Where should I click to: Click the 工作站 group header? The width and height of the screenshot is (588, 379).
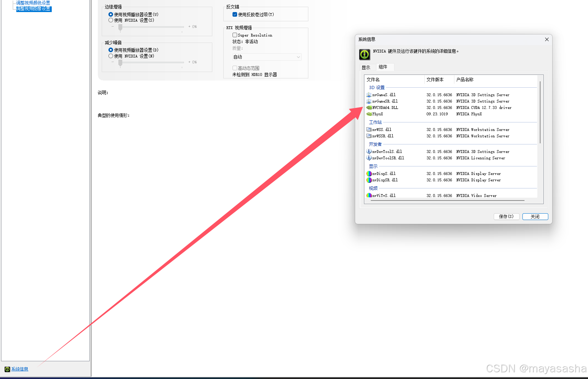point(375,122)
